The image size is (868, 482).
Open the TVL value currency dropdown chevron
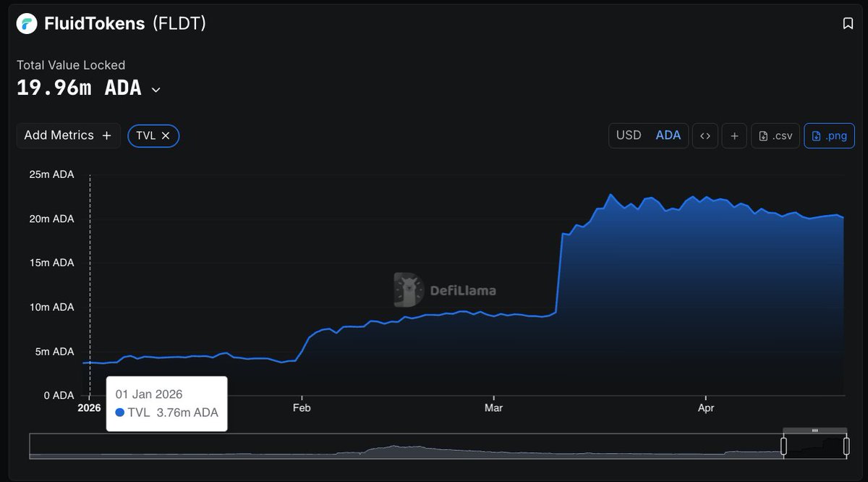pyautogui.click(x=156, y=90)
